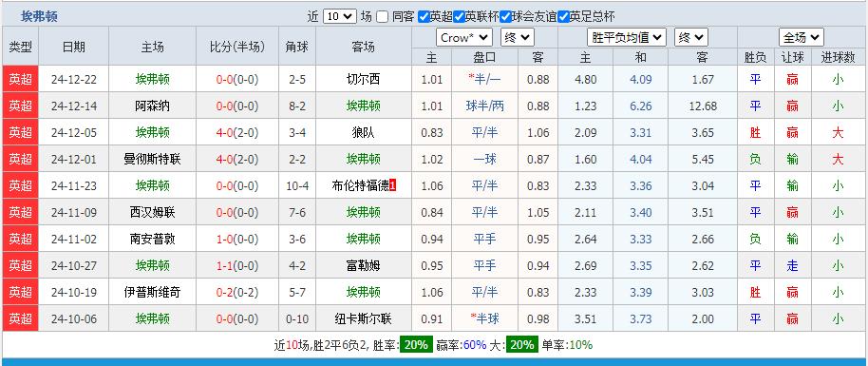Click score 4-0(2-0) in 狼队 match
This screenshot has height=366, width=868.
click(x=237, y=132)
